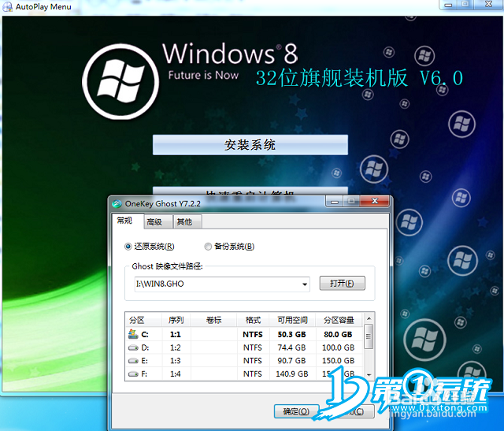Switch to the 其他 tab
The width and height of the screenshot is (504, 431).
coord(187,222)
